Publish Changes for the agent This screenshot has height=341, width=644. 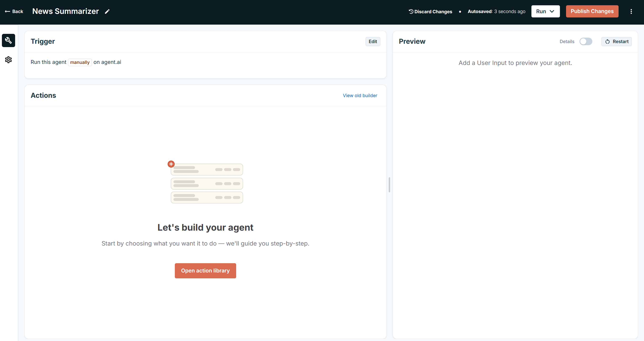click(592, 11)
